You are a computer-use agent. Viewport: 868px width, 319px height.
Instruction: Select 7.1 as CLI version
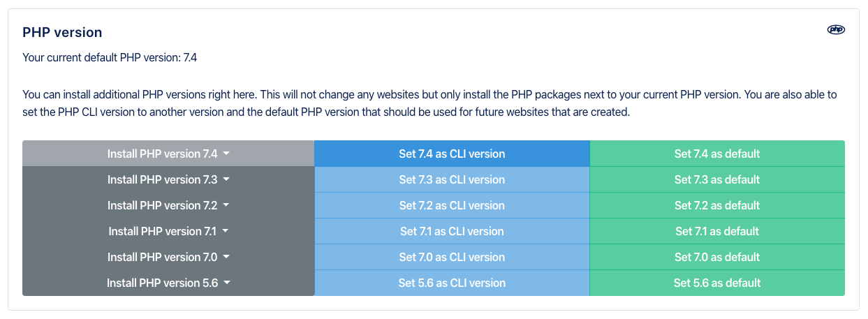[452, 231]
